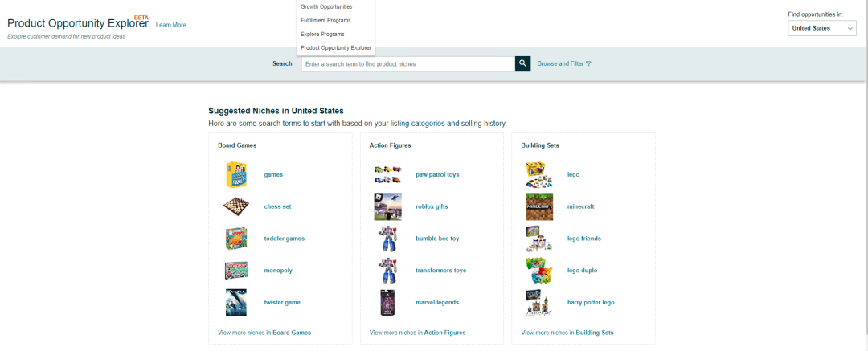
Task: Open the lego friends thumbnail
Action: 539,239
